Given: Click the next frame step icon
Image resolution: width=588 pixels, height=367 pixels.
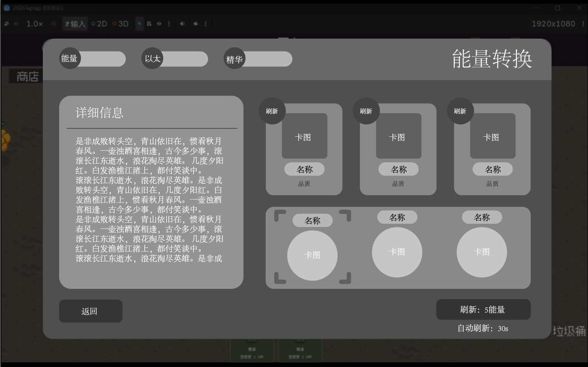Looking at the screenshot, I should (16, 24).
